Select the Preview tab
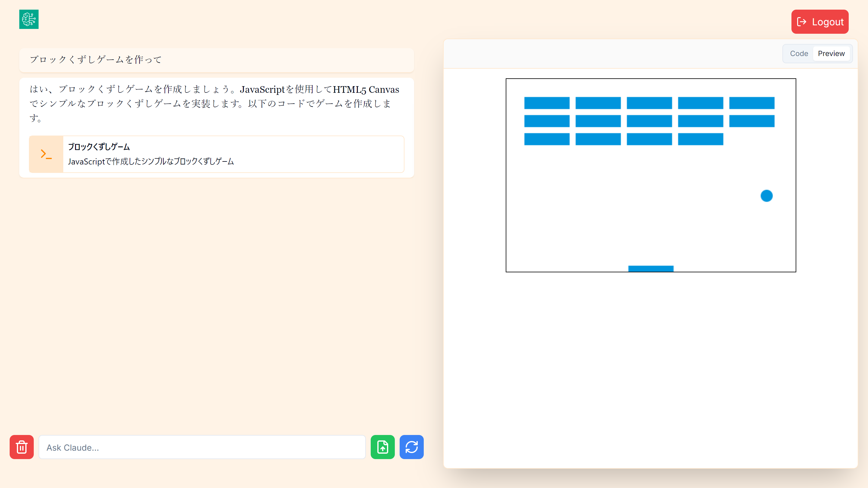Viewport: 868px width, 488px height. pyautogui.click(x=831, y=54)
